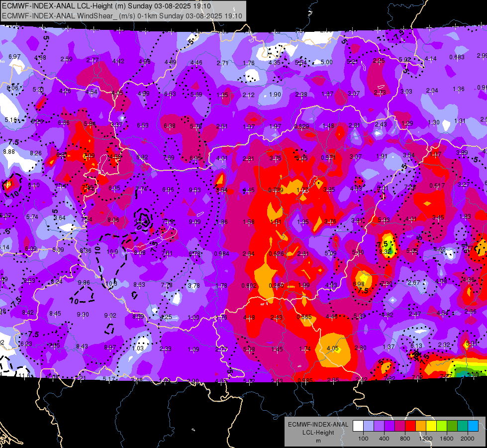This screenshot has height=448, width=487.
Task: Pick the yellow legend swatch
Action: tap(431, 426)
